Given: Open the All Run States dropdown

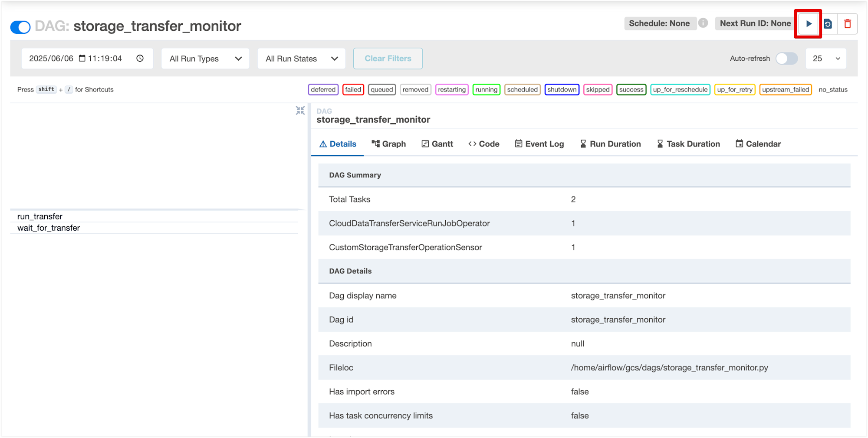Looking at the screenshot, I should [x=302, y=59].
